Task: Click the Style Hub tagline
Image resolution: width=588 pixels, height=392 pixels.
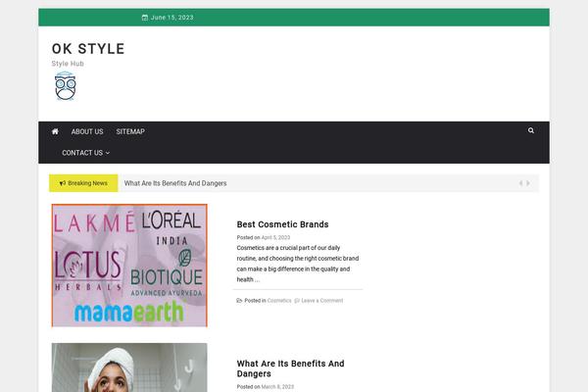Action: [68, 64]
